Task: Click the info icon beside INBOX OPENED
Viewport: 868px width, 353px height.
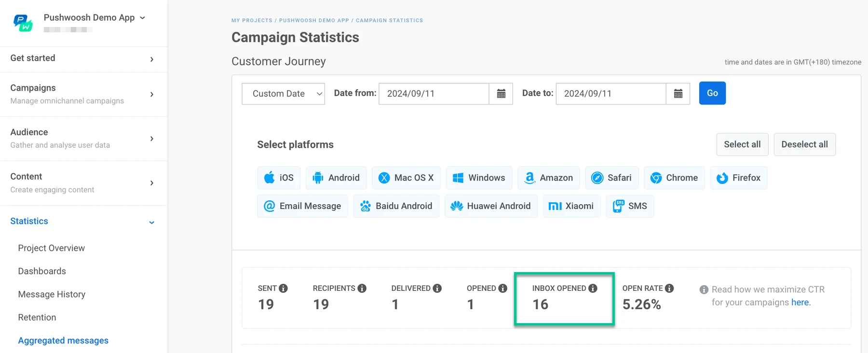Action: [593, 288]
